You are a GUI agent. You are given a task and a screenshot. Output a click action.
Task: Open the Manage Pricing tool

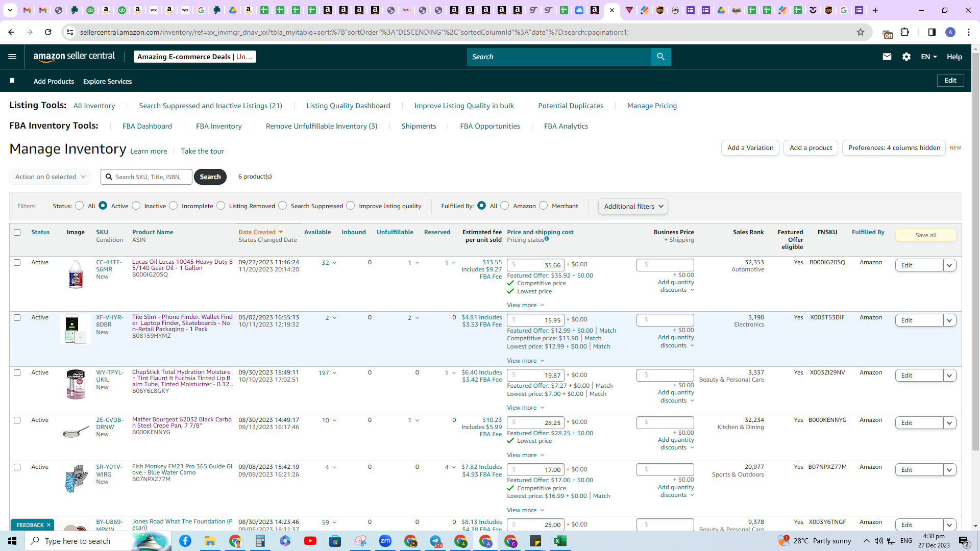click(x=652, y=106)
